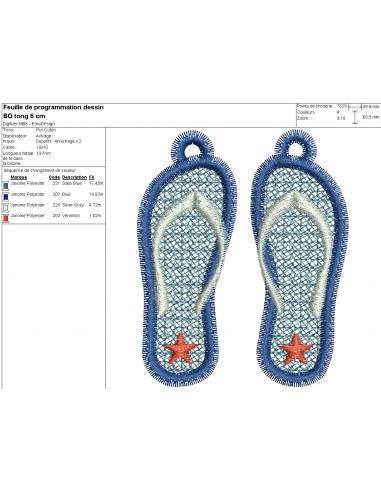The height and width of the screenshot is (492, 381).
Task: Click the red starfish on left sandal
Action: (181, 349)
